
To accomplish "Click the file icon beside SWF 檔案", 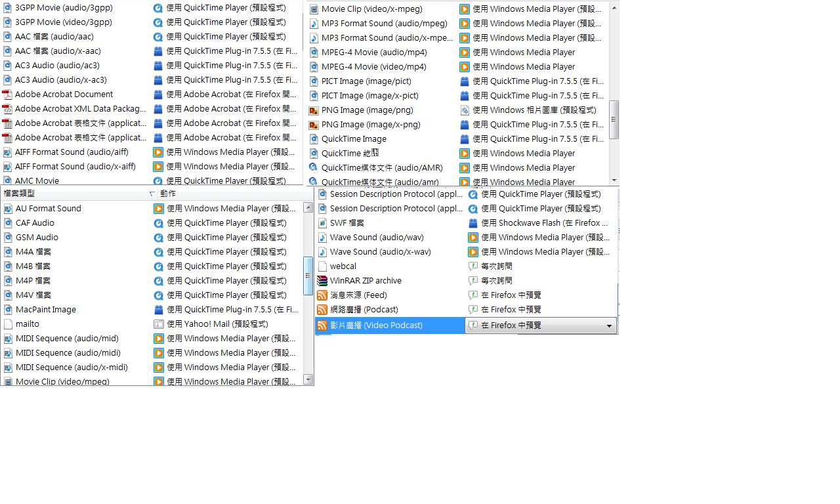I will (322, 223).
